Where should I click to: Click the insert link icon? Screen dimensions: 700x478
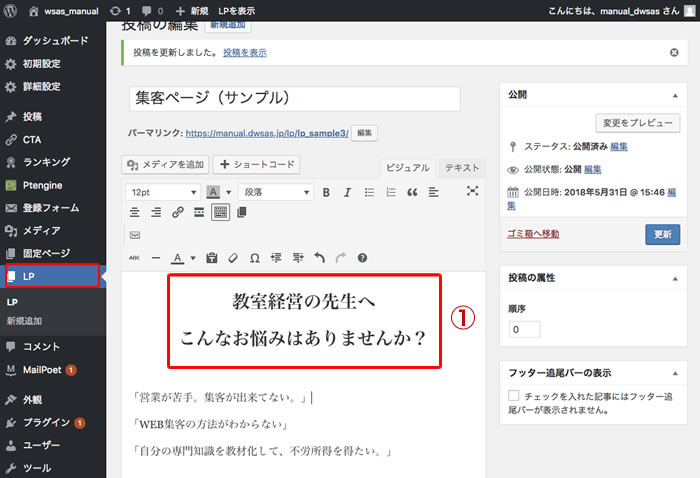(177, 212)
